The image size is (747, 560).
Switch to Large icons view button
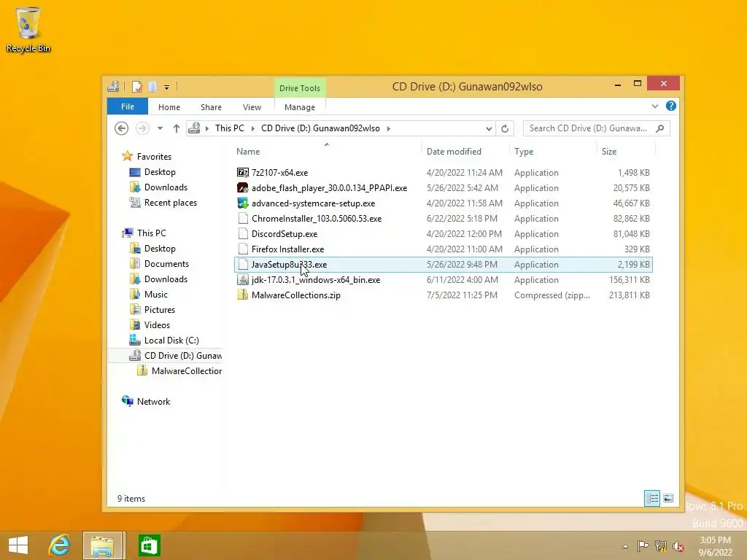(x=668, y=498)
